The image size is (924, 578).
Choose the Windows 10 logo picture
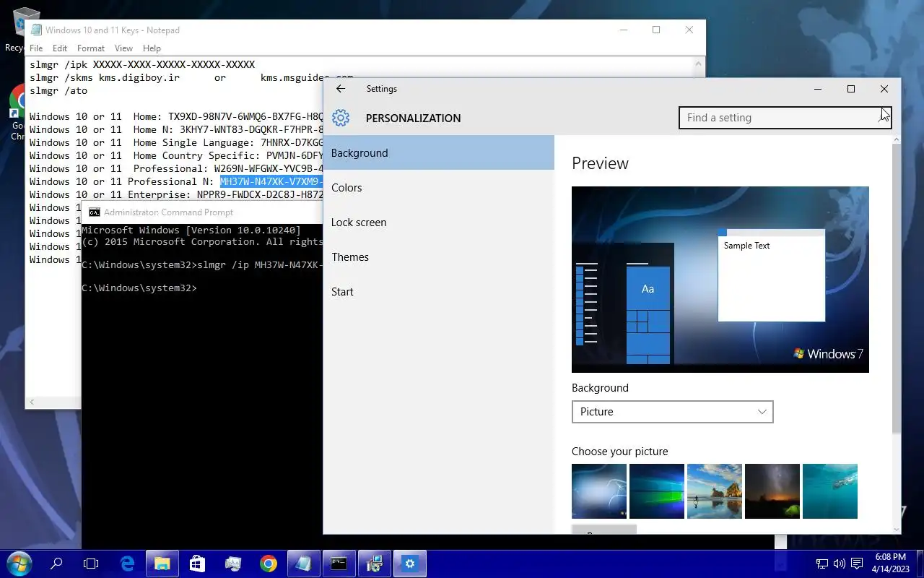(657, 491)
